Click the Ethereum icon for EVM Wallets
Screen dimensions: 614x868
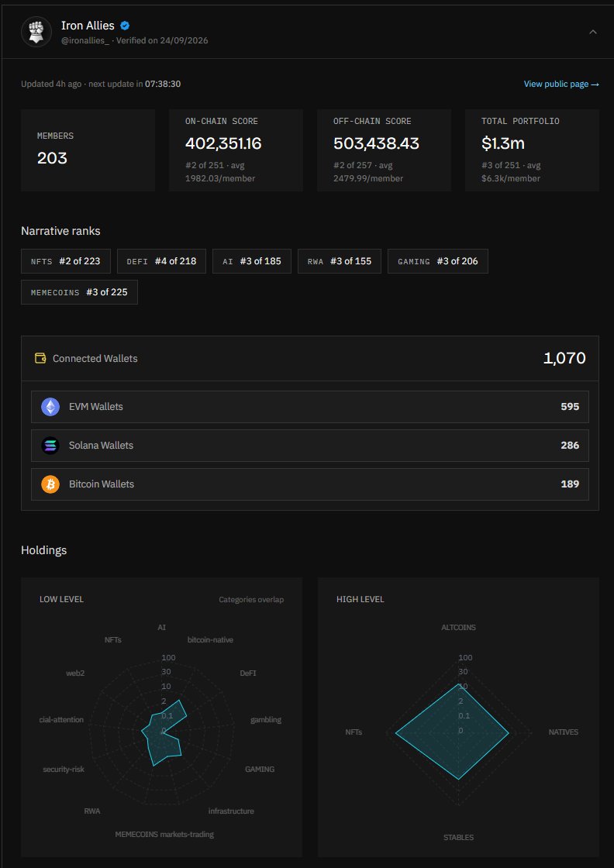(50, 407)
